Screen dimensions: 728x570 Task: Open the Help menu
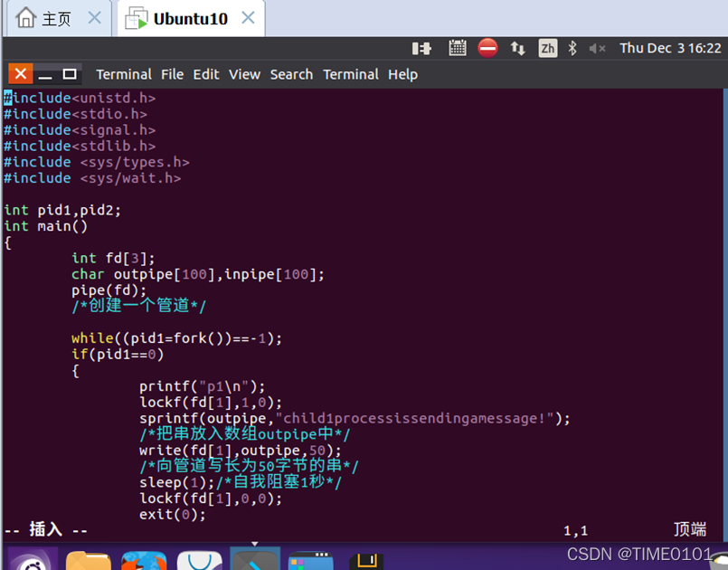coord(403,74)
